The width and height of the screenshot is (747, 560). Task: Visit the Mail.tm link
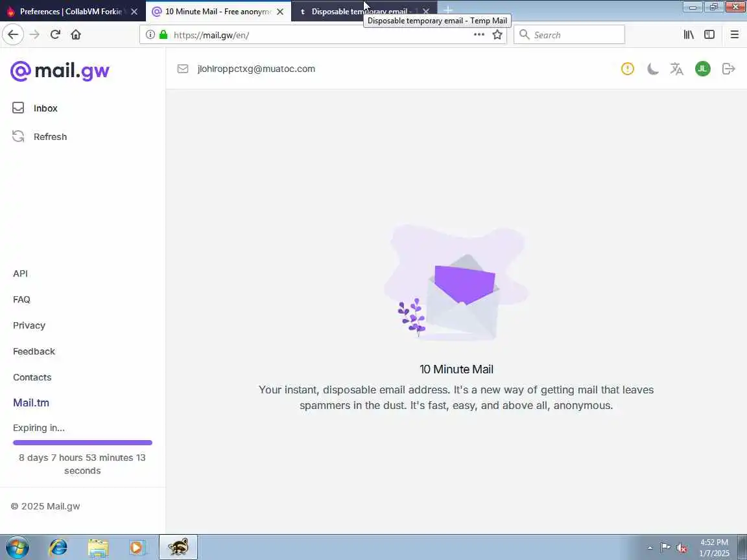coord(31,403)
